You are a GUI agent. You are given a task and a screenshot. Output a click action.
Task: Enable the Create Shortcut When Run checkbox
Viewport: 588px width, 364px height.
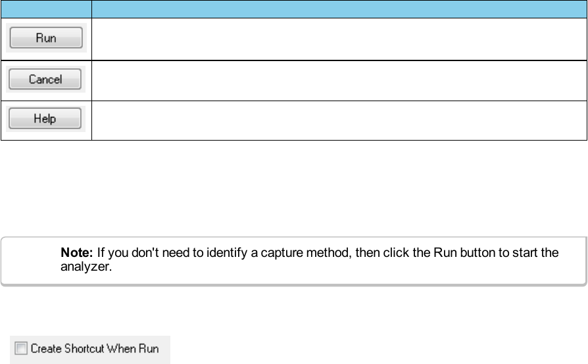(21, 349)
